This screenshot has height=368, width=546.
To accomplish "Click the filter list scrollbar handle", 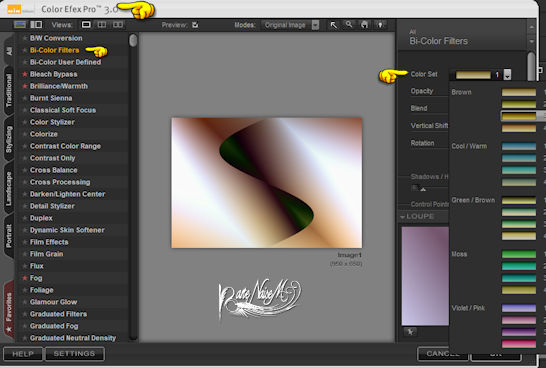I will coord(133,40).
